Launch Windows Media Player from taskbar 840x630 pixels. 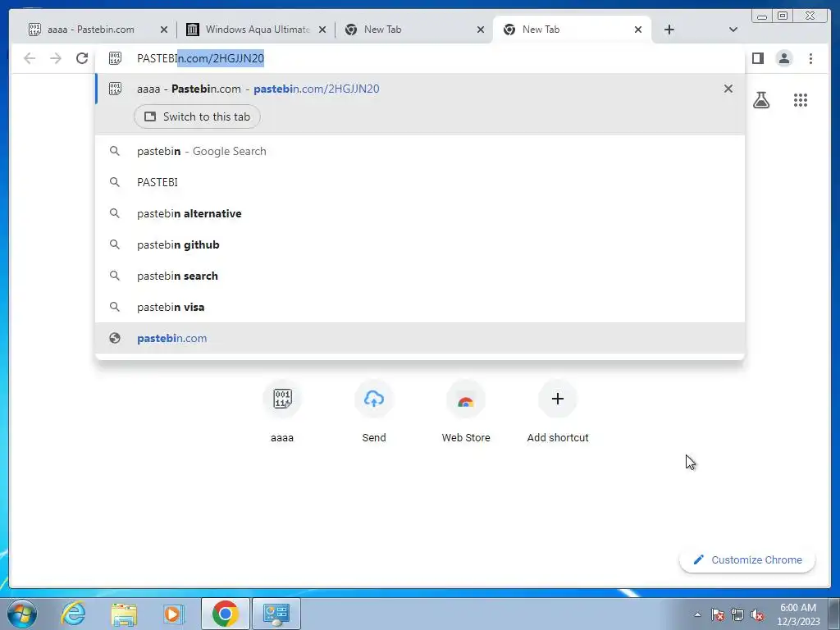(x=173, y=614)
